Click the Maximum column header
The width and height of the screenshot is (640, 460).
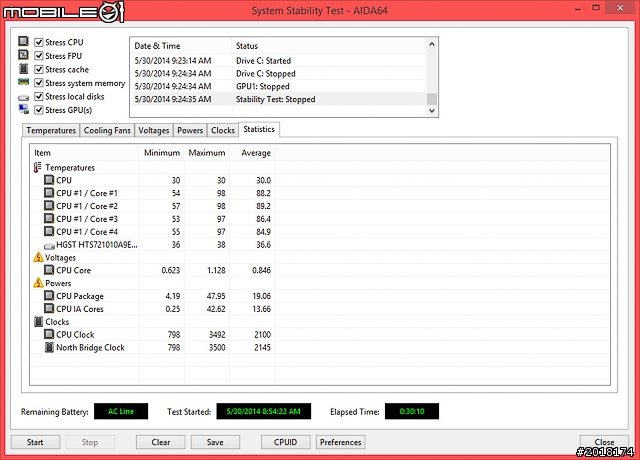[x=207, y=153]
